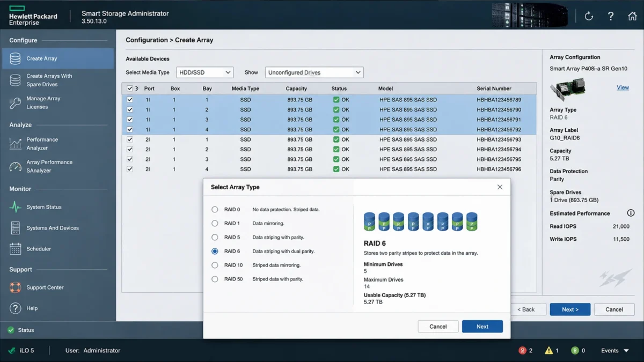Click the red critical alerts icon

(523, 351)
